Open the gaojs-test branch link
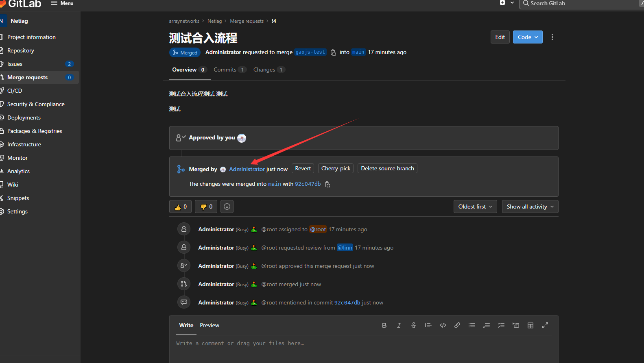Viewport: 644px width, 363px height. tap(310, 52)
